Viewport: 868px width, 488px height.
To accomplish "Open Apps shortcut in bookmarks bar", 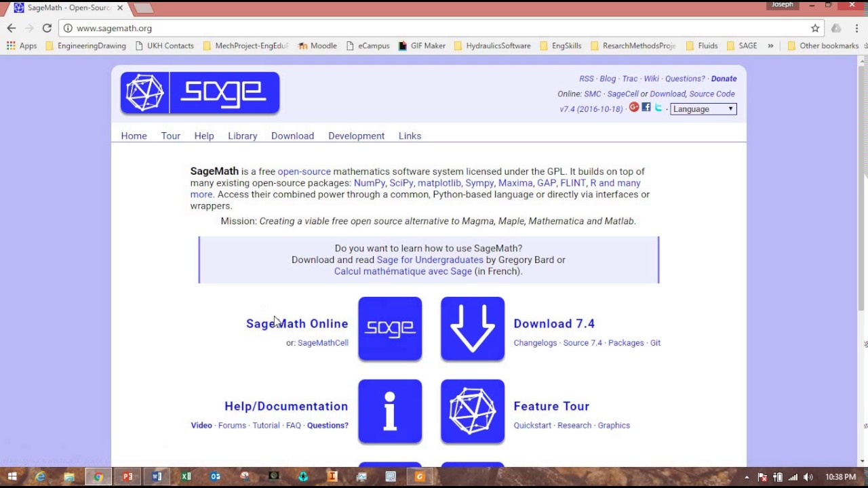I will [x=22, y=45].
